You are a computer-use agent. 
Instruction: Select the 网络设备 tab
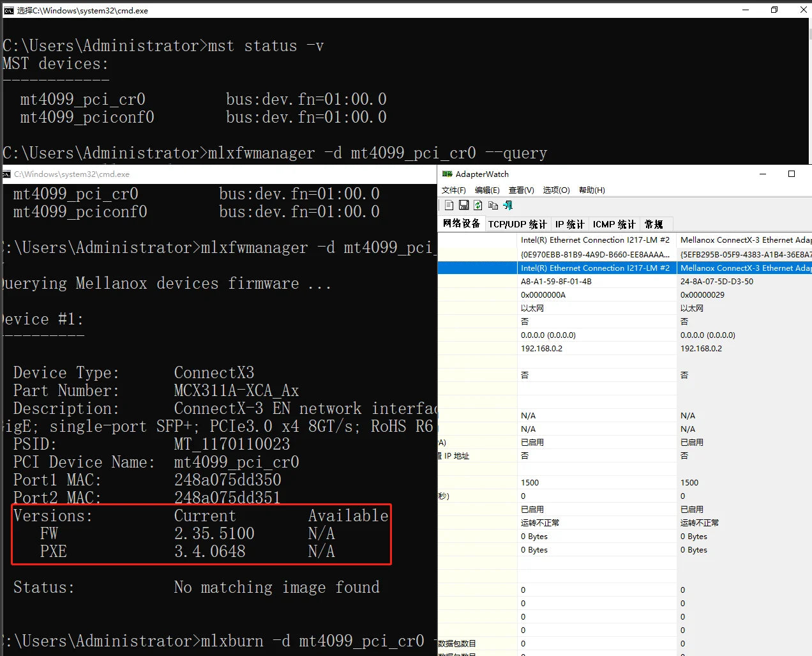tap(462, 224)
